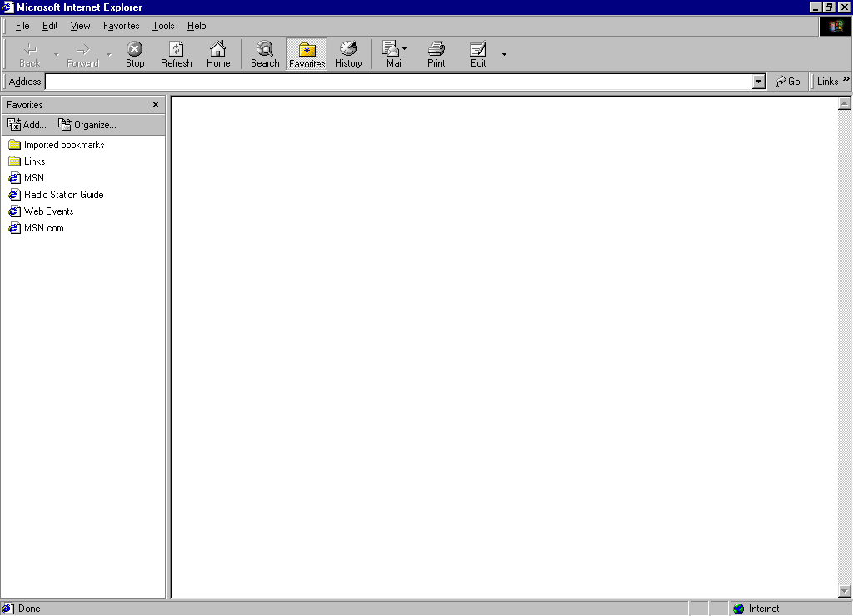Open the Radio Station Guide favorite
853x616 pixels.
tap(63, 195)
